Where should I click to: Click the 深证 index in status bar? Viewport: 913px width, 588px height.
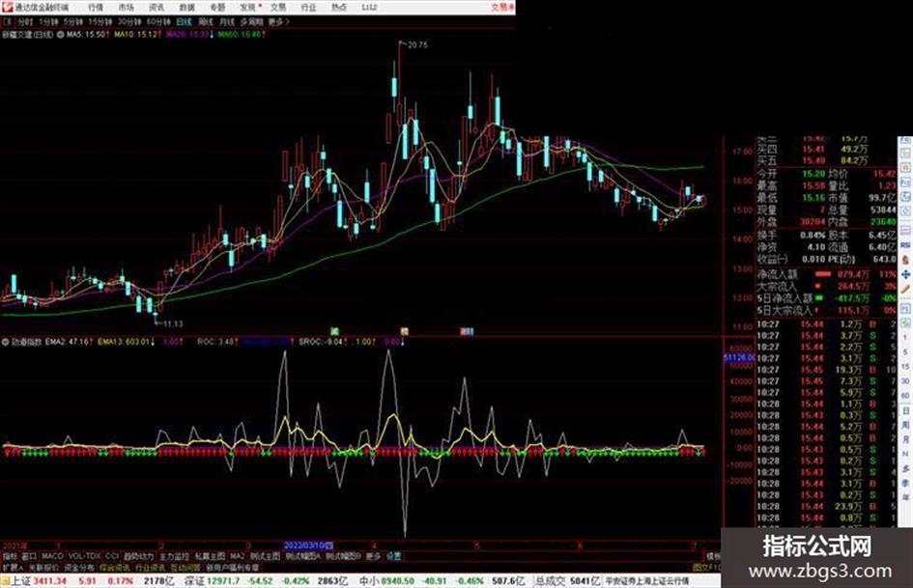pos(194,581)
